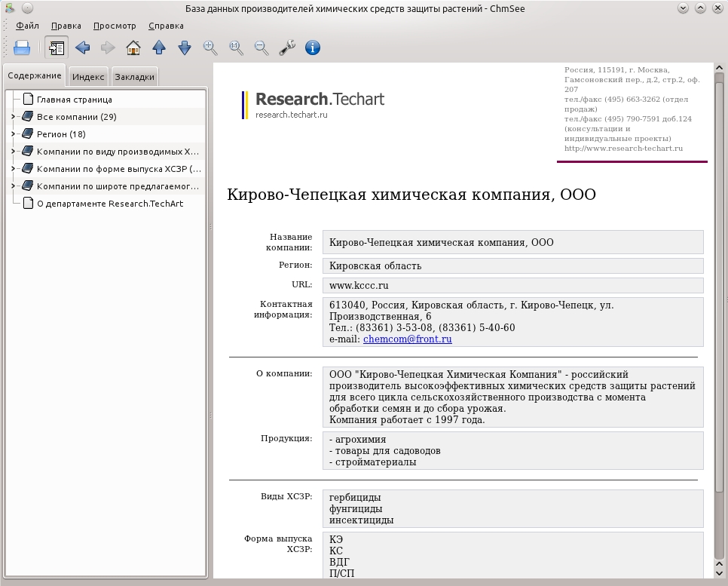The width and height of the screenshot is (728, 586).
Task: Click the Print toolbar icon
Action: coord(22,48)
